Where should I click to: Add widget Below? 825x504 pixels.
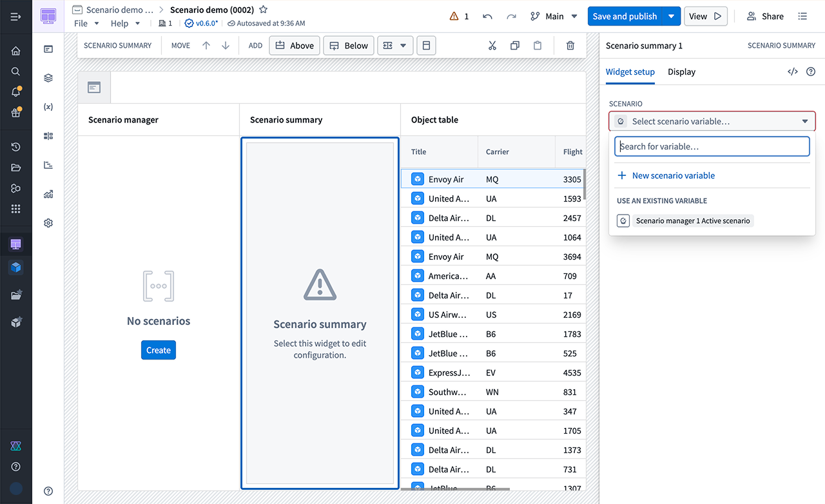click(349, 46)
